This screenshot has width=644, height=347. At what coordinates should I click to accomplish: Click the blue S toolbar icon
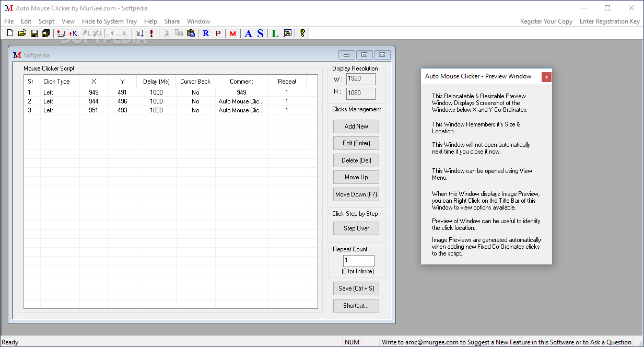pos(260,33)
